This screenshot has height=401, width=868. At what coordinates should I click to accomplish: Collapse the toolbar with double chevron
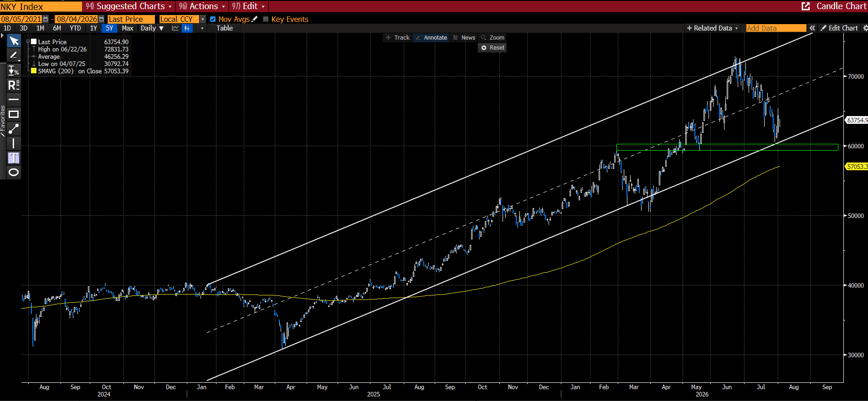pos(812,28)
